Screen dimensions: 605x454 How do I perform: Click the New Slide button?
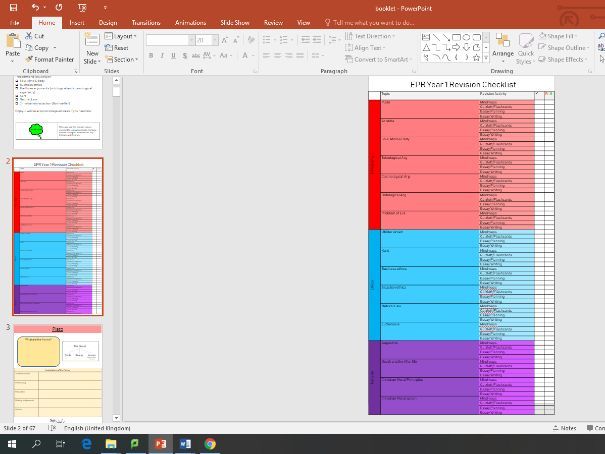(92, 49)
